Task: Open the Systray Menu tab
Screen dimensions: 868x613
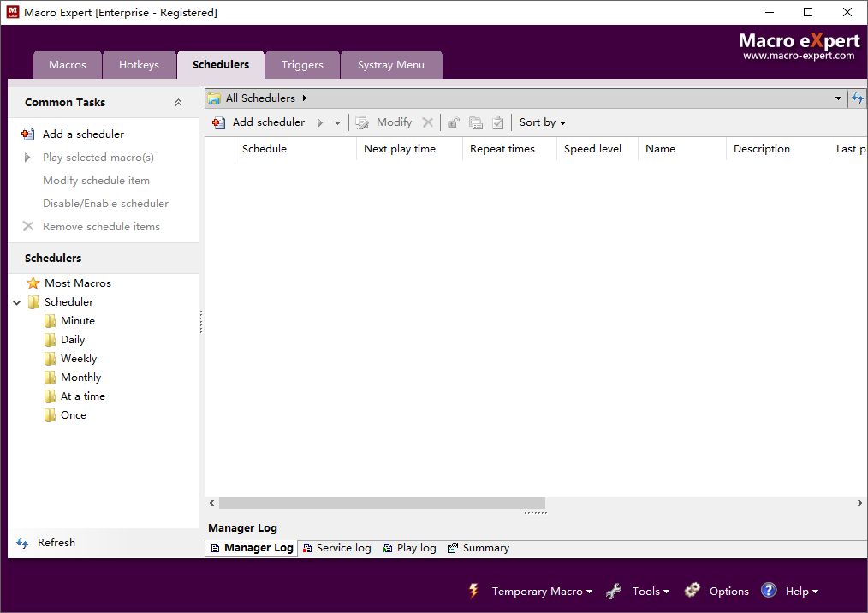Action: point(391,65)
